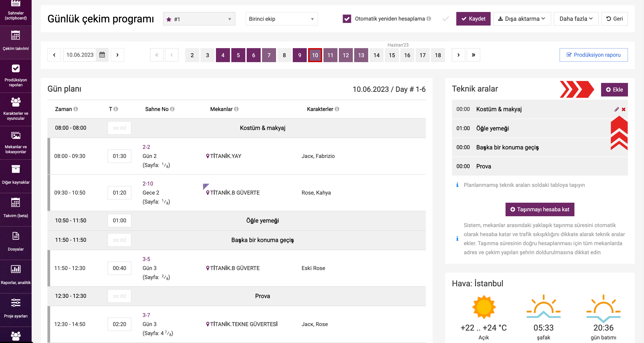Select day 9 in the date strip

[x=300, y=55]
